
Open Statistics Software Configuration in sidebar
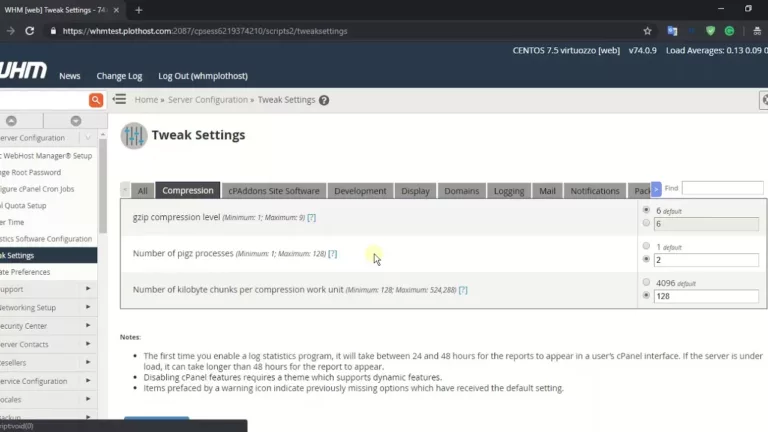(x=46, y=239)
